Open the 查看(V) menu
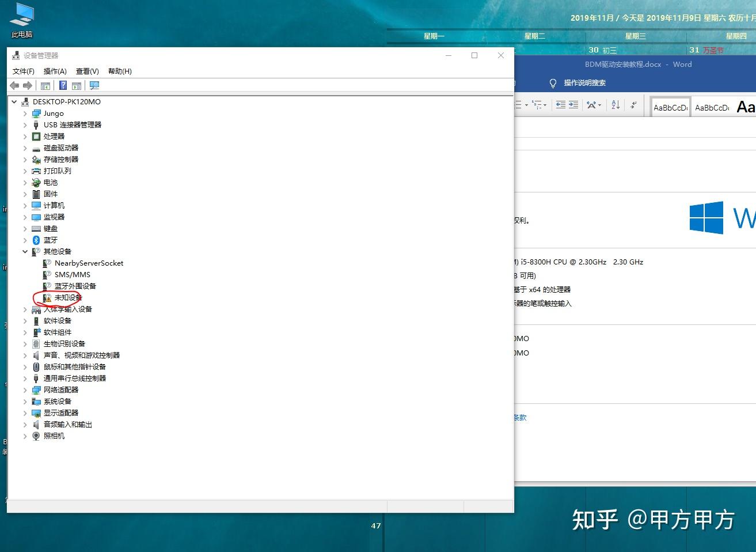756x552 pixels. pos(87,71)
